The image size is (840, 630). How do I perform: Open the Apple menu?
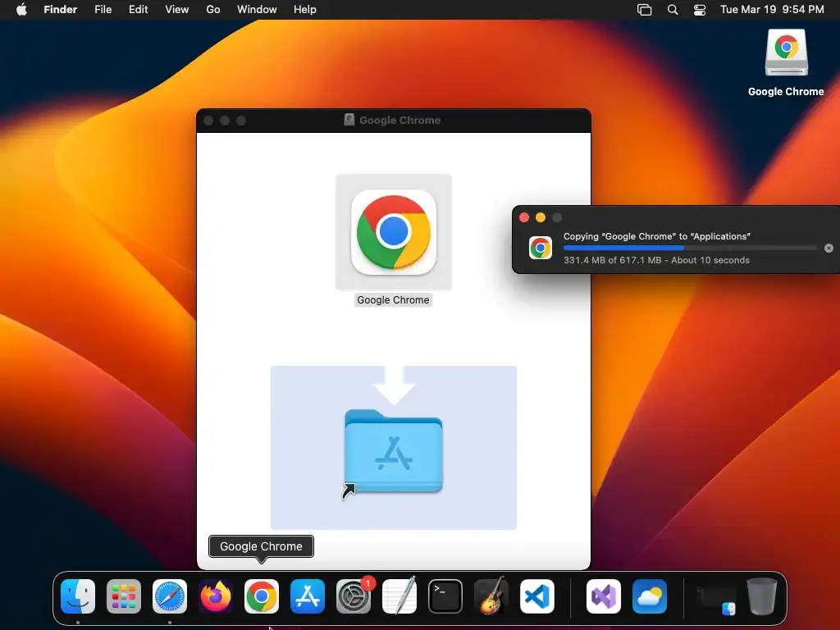(21, 10)
